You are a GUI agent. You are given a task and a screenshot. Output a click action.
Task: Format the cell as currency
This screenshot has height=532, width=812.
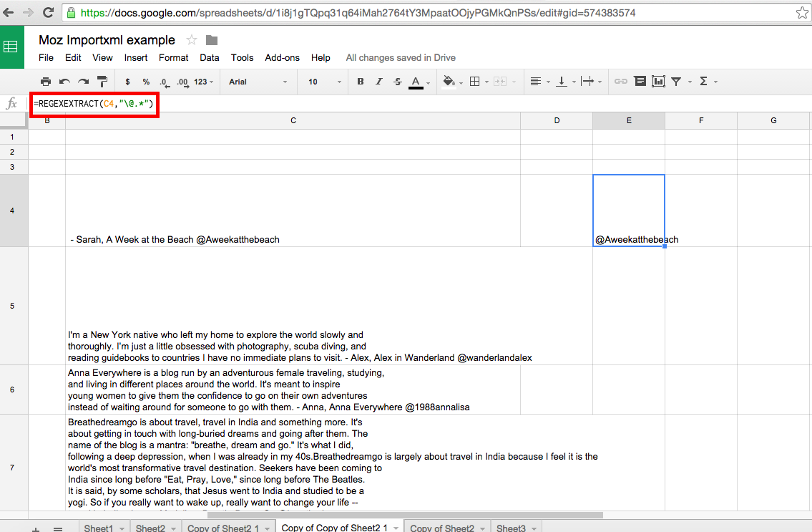(x=127, y=82)
